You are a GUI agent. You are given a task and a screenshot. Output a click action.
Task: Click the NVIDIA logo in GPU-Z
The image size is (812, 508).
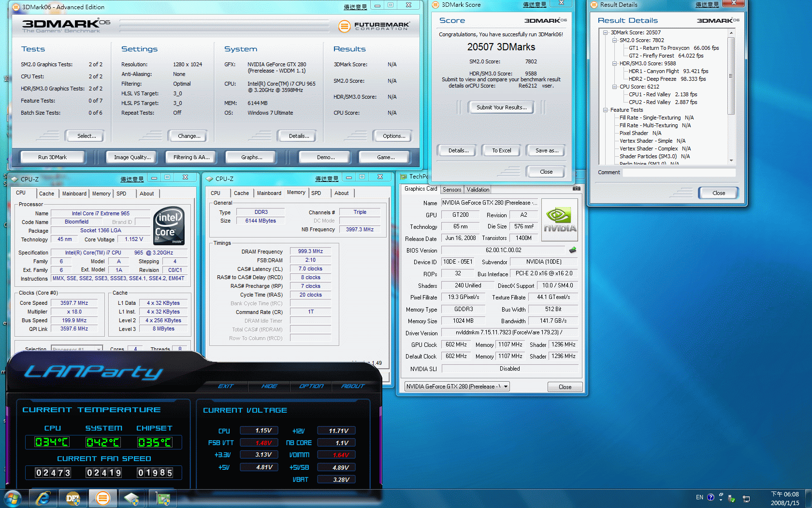(560, 220)
